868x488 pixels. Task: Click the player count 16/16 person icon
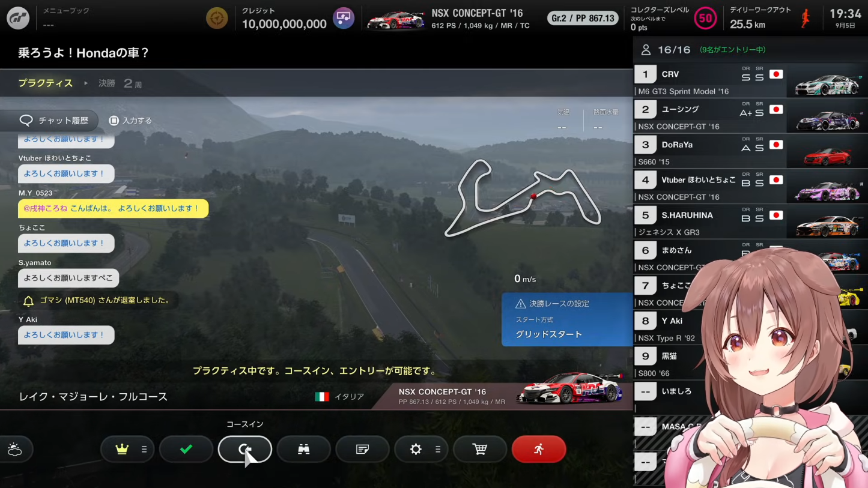(646, 50)
